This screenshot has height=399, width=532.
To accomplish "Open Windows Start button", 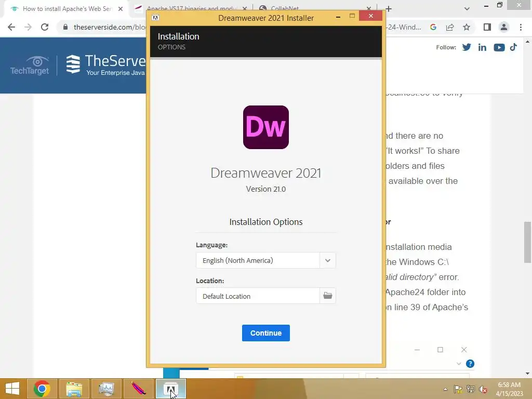I will point(12,389).
